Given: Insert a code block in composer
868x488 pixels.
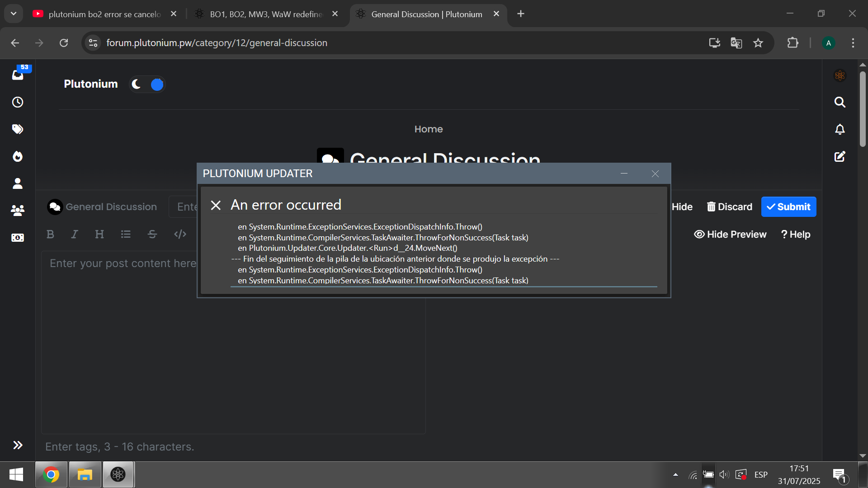Looking at the screenshot, I should click(x=180, y=234).
